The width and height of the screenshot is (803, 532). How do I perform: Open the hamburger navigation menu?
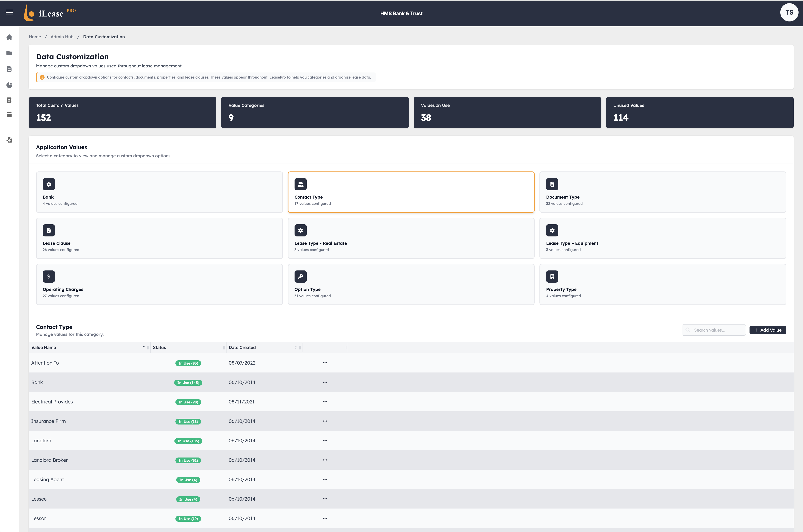[9, 12]
